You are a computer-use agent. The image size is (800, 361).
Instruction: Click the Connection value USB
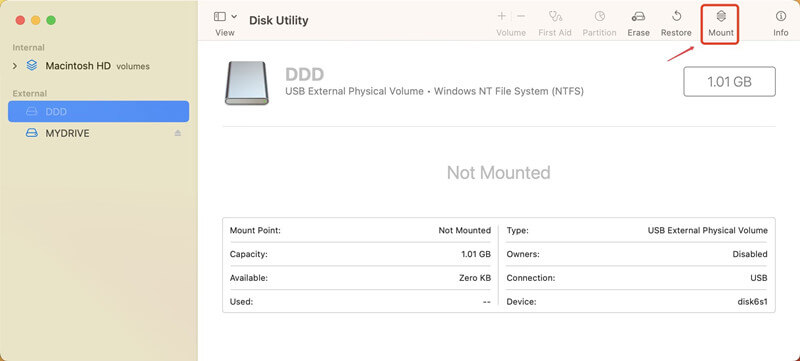tap(759, 278)
